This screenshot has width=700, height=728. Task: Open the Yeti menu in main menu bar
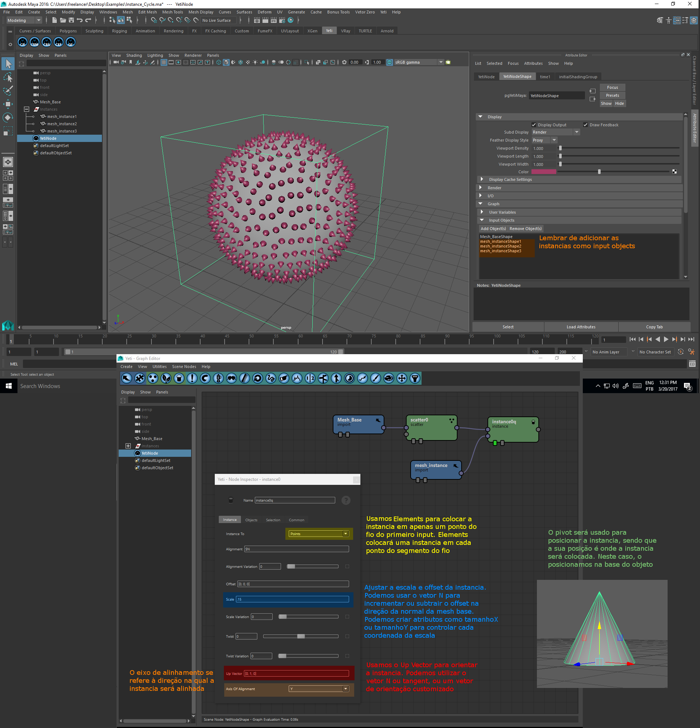(383, 12)
